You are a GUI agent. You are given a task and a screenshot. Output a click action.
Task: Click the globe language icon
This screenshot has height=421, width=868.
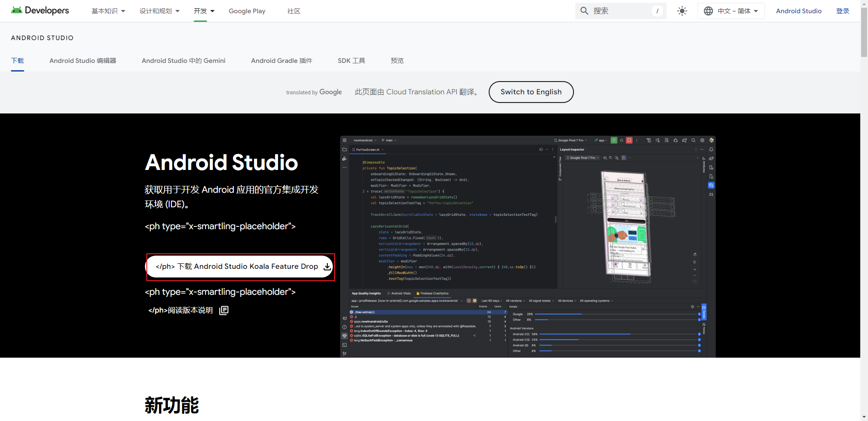point(708,11)
